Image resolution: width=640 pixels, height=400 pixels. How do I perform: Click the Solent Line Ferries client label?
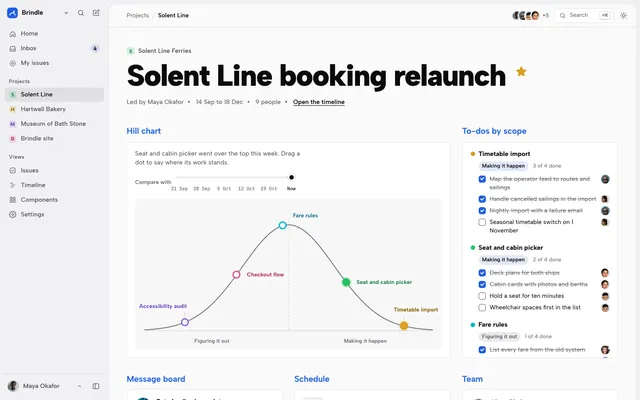pos(164,51)
